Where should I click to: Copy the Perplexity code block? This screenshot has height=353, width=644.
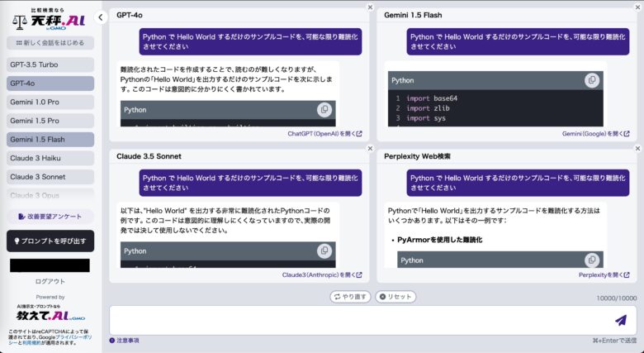point(591,260)
